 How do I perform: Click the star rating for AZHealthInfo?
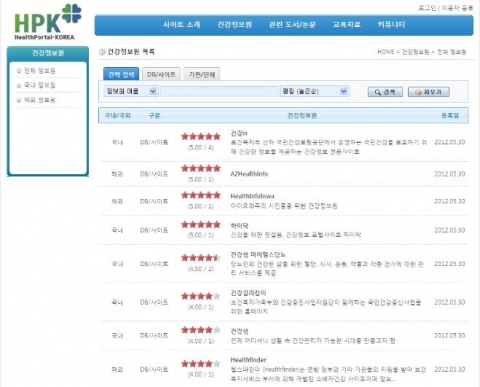point(201,168)
